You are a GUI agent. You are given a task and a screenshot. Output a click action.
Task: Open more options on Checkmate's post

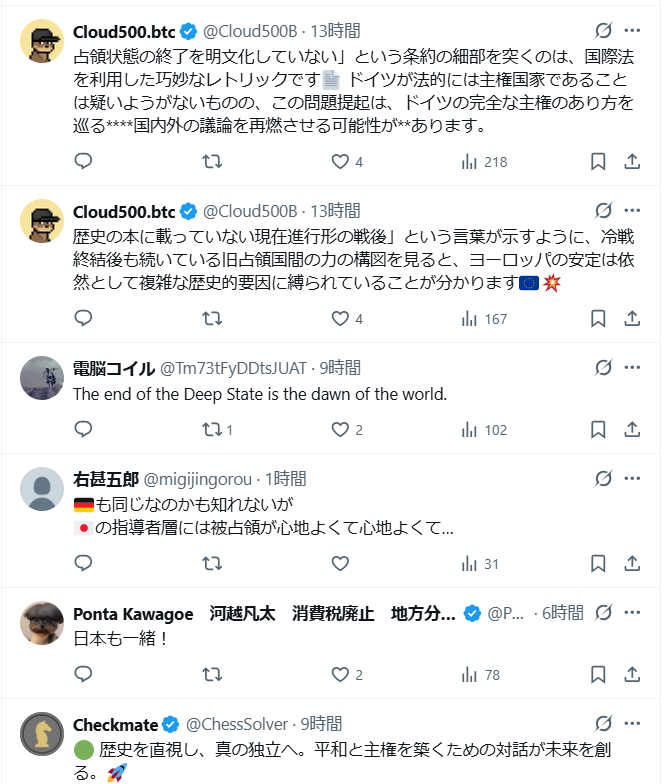(633, 723)
